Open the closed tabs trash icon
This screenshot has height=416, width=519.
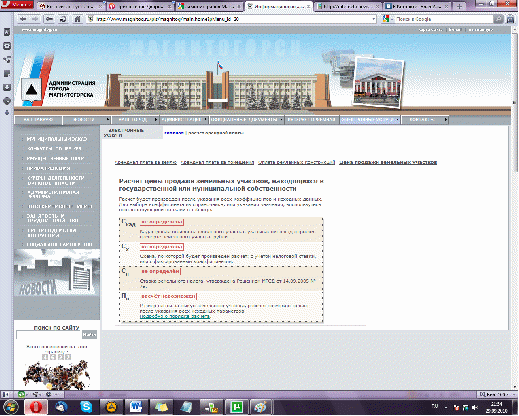[x=510, y=19]
